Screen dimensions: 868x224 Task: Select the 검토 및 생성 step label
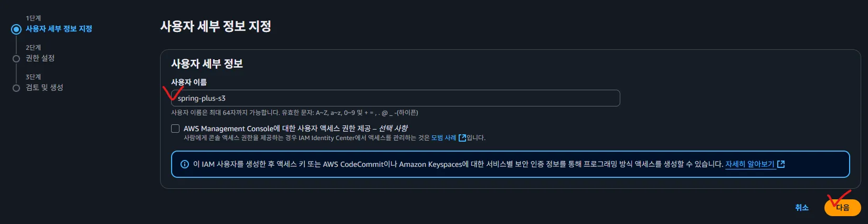click(x=45, y=88)
